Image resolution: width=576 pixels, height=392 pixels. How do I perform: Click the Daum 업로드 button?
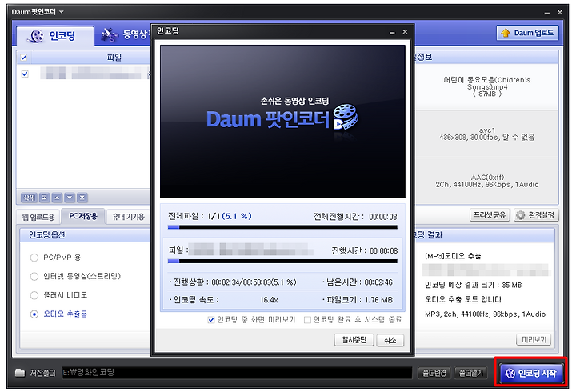click(x=527, y=33)
